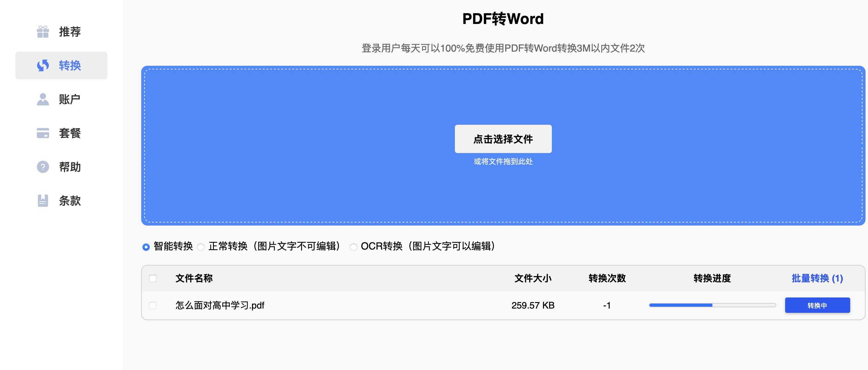
Task: Click the 或将文件拖到此处 drop zone text
Action: pos(503,162)
